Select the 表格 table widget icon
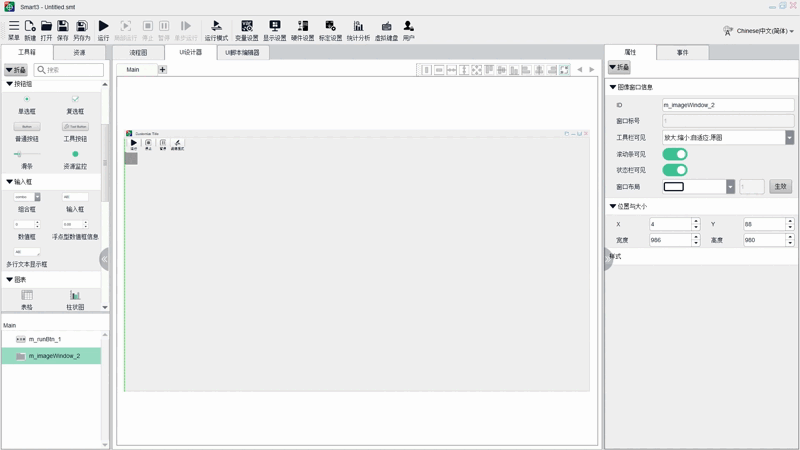Image resolution: width=800 pixels, height=450 pixels. coord(27,296)
